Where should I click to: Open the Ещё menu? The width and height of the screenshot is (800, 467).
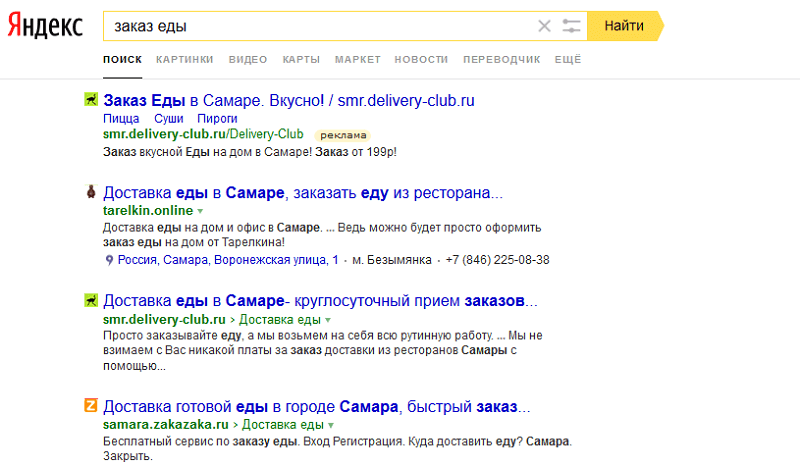point(567,60)
